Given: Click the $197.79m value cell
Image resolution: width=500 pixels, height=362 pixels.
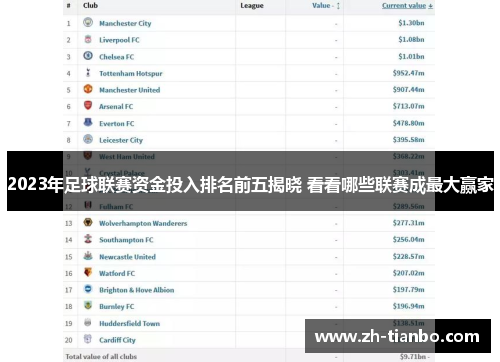Looking at the screenshot, I should pos(408,290).
